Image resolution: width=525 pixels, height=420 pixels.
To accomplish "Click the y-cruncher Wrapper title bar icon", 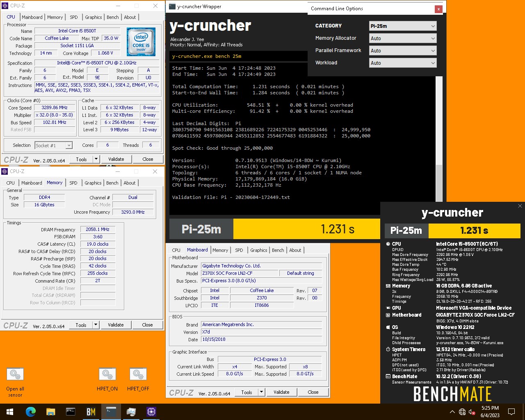I will point(172,7).
